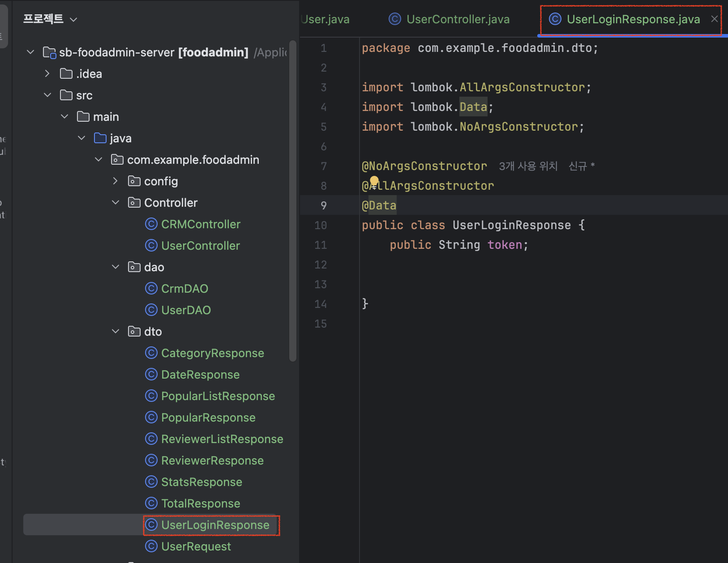Click the CRMController class icon
The height and width of the screenshot is (563, 728).
coord(151,224)
